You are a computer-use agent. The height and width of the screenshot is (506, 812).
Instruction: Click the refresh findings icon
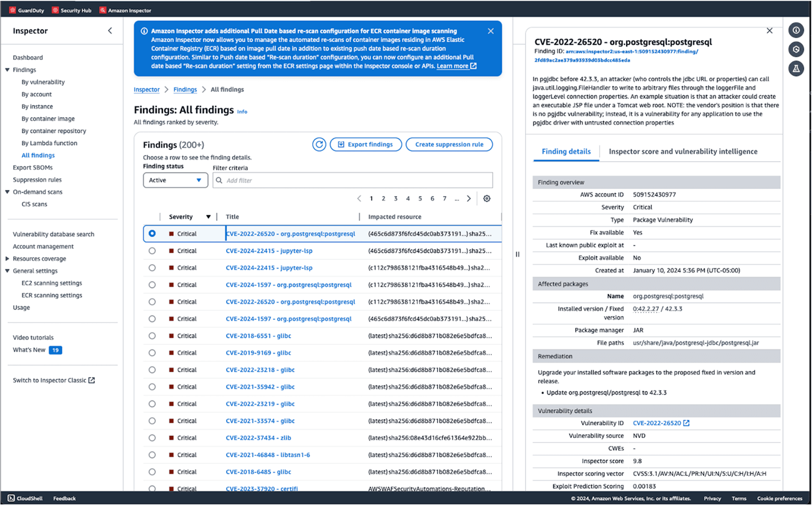pyautogui.click(x=319, y=145)
